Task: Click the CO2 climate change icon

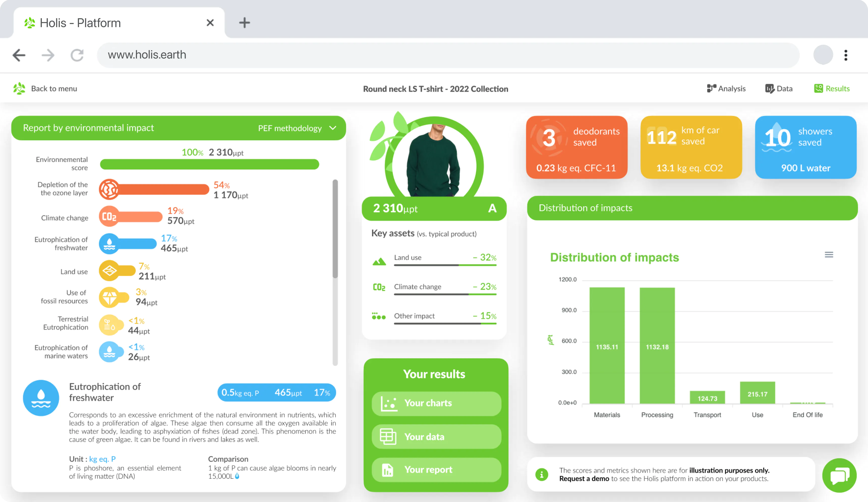Action: coord(109,217)
